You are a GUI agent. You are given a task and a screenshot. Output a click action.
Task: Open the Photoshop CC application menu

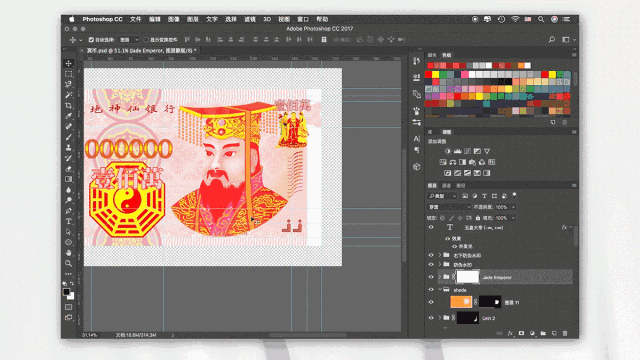(x=102, y=19)
